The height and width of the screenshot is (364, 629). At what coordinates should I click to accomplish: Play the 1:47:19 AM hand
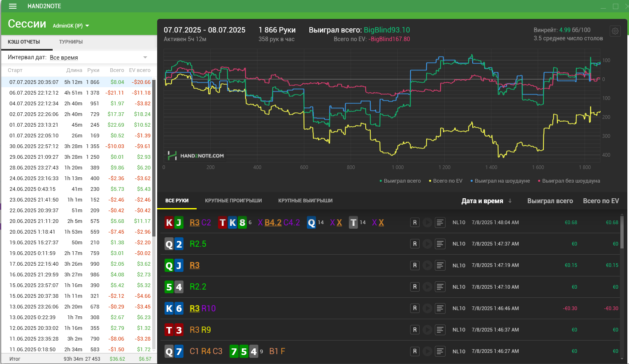pyautogui.click(x=427, y=265)
